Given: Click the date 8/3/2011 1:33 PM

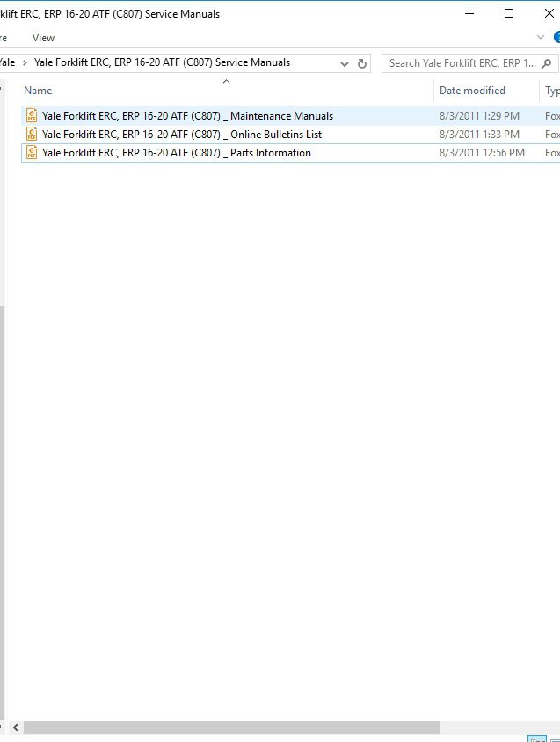Looking at the screenshot, I should click(479, 135).
